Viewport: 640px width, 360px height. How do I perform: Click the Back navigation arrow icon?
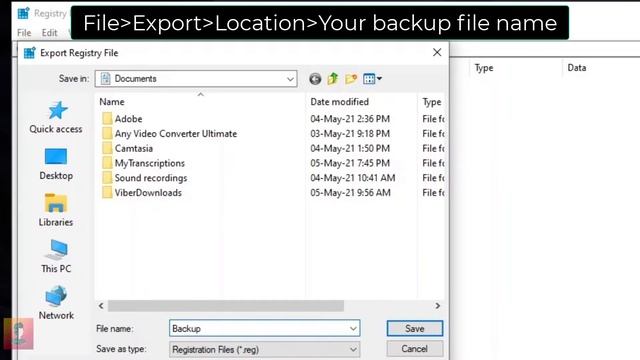click(x=315, y=79)
